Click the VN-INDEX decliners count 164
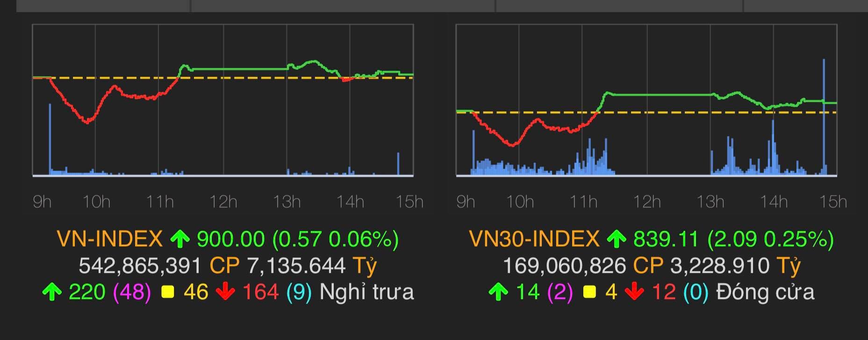This screenshot has width=868, height=340. coord(260,292)
